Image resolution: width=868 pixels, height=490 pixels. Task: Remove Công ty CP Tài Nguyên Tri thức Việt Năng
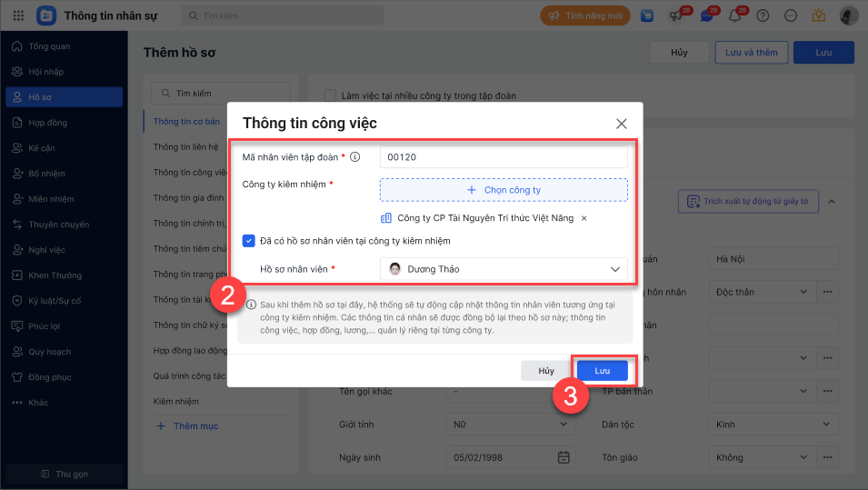coord(584,218)
